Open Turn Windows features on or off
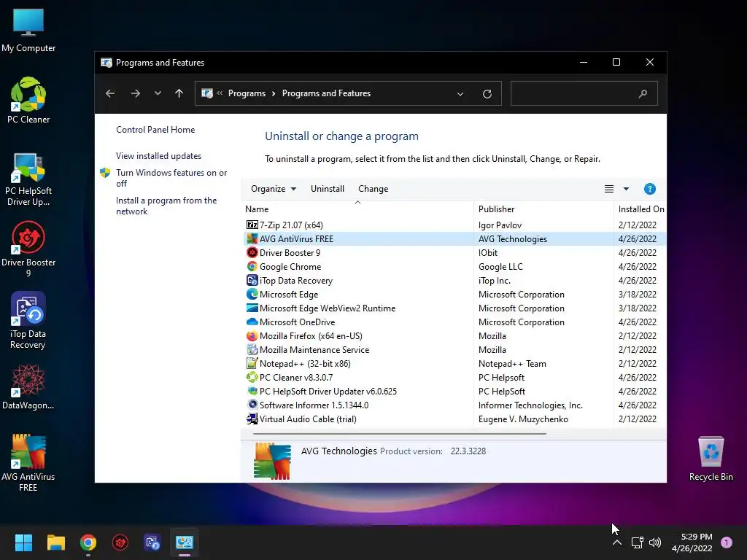This screenshot has height=560, width=747. pyautogui.click(x=171, y=178)
